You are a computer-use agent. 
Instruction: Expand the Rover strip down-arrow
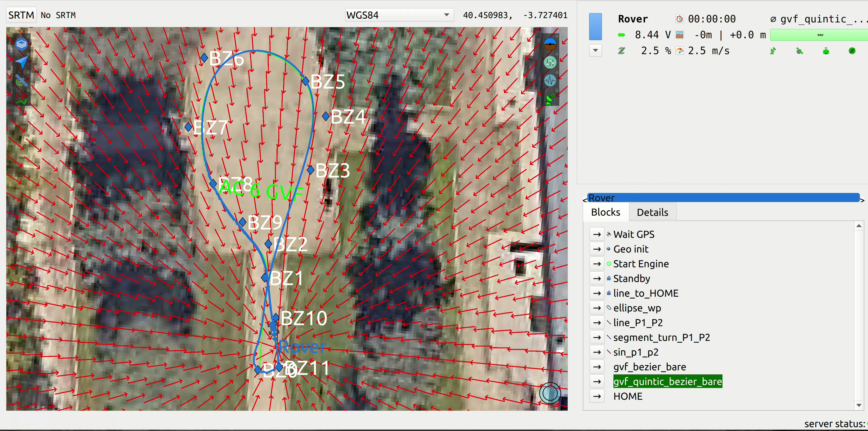coord(595,51)
